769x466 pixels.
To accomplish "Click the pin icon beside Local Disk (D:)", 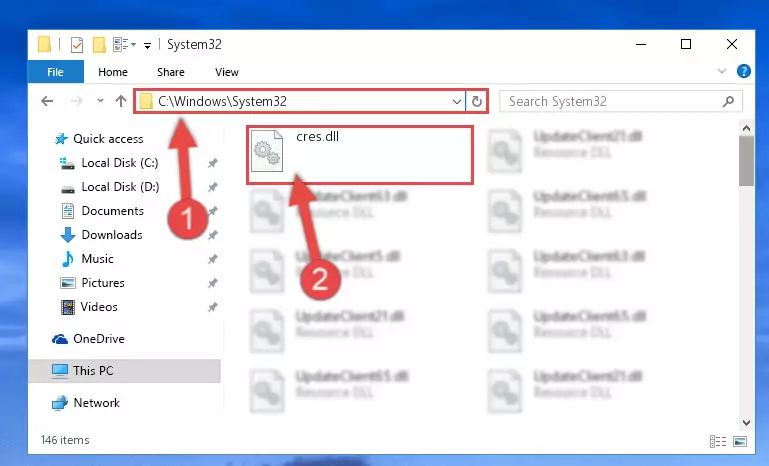I will point(212,187).
